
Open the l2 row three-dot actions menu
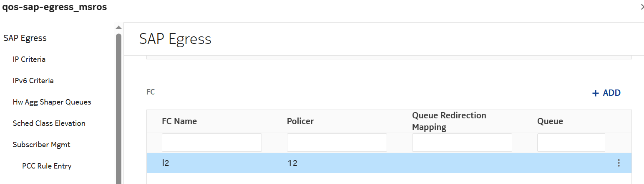click(619, 163)
